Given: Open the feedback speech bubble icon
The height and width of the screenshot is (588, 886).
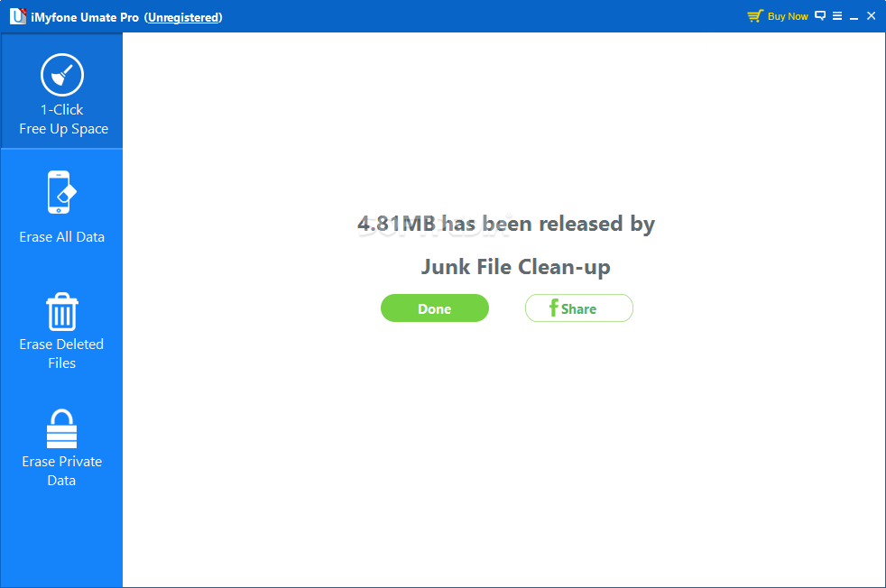Looking at the screenshot, I should 820,16.
